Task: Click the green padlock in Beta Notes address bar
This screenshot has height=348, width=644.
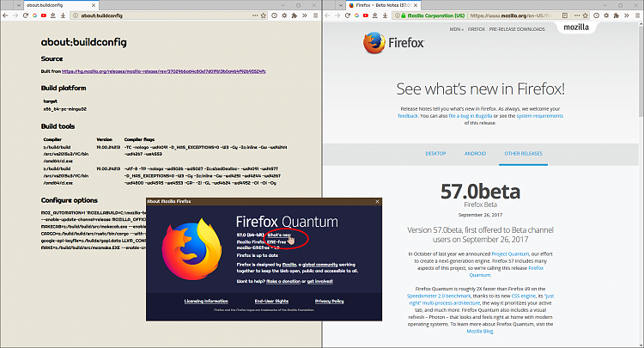Action: (x=404, y=15)
